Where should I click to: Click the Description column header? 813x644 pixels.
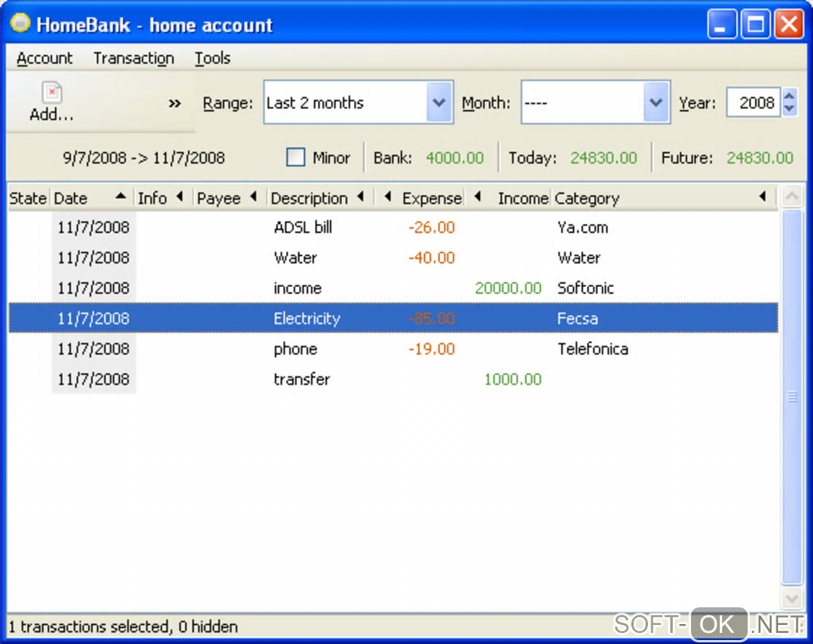pyautogui.click(x=320, y=198)
